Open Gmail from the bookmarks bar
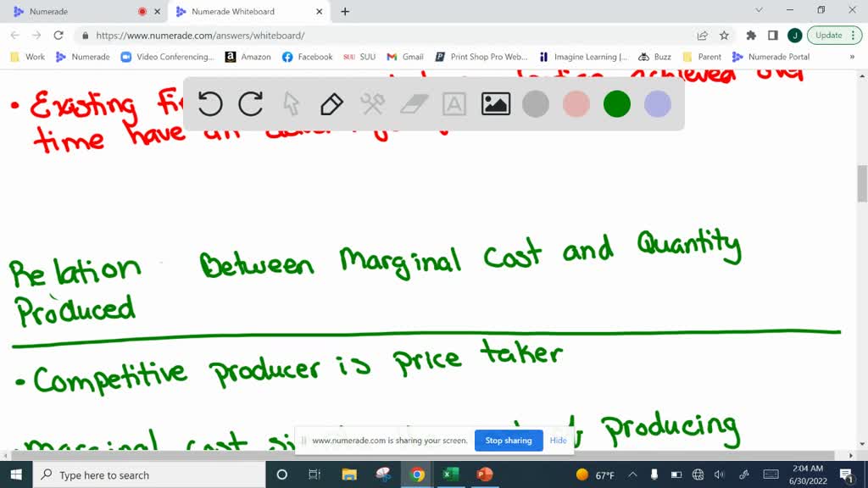This screenshot has width=868, height=488. (x=405, y=57)
